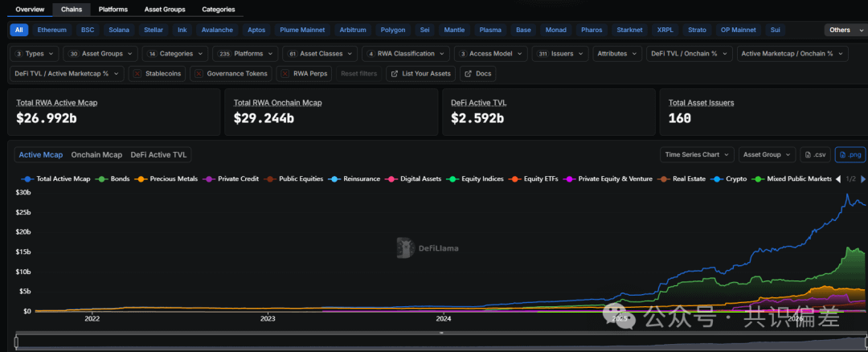Select the Plume Mainnet chain
Image resolution: width=868 pixels, height=352 pixels.
pos(303,30)
